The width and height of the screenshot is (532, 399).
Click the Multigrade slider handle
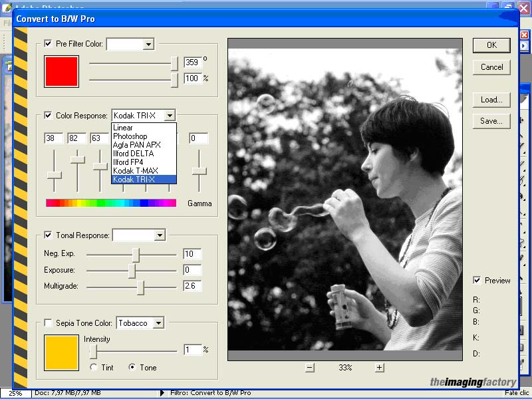(x=140, y=287)
